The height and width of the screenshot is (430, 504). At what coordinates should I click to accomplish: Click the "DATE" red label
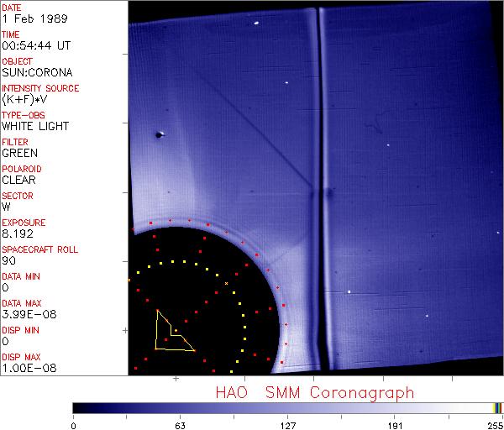12,8
